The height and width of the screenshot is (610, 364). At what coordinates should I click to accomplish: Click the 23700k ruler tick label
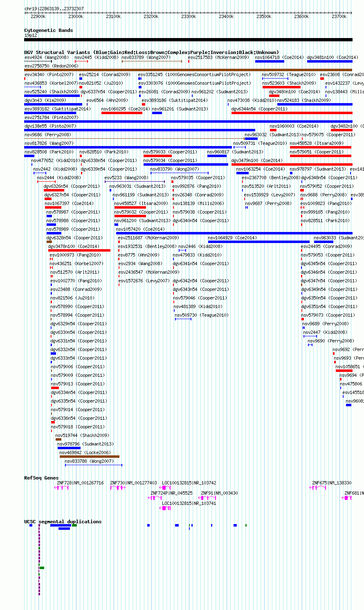tap(339, 16)
